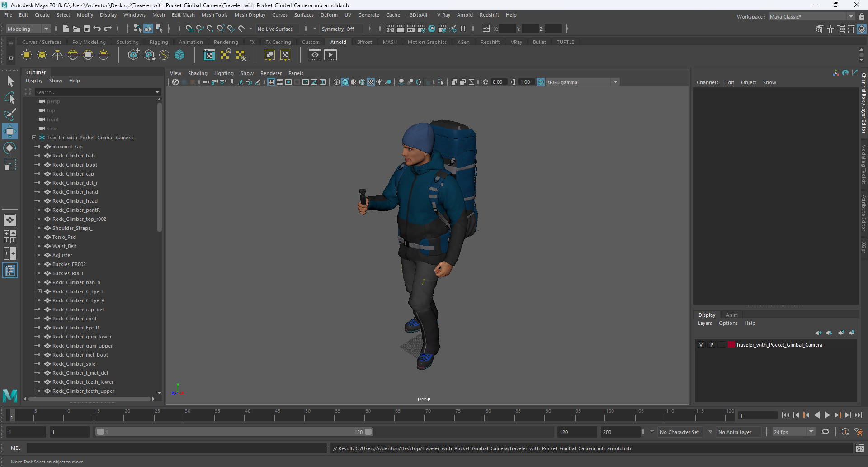Image resolution: width=868 pixels, height=467 pixels.
Task: Click the Traveler layer red color swatch
Action: [x=731, y=345]
